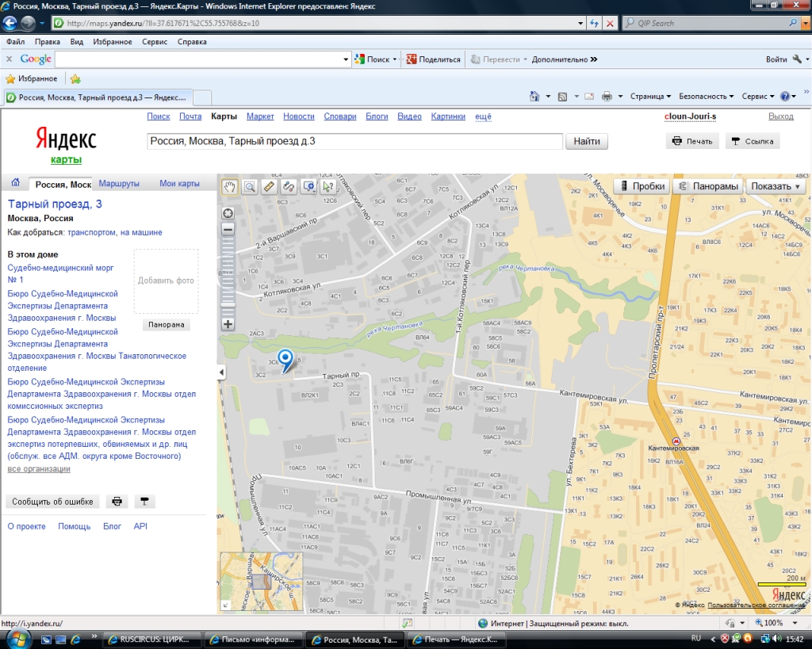Click the IE read mail toolbar icon
The height and width of the screenshot is (649, 812).
[589, 96]
